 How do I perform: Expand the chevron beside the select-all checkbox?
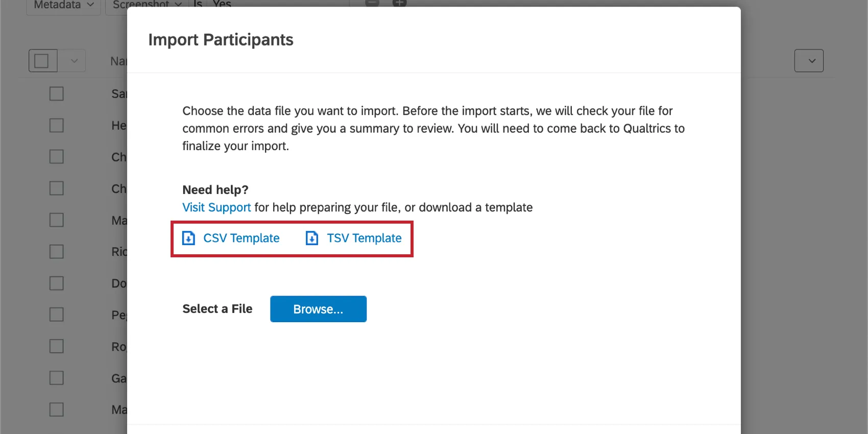(x=74, y=61)
